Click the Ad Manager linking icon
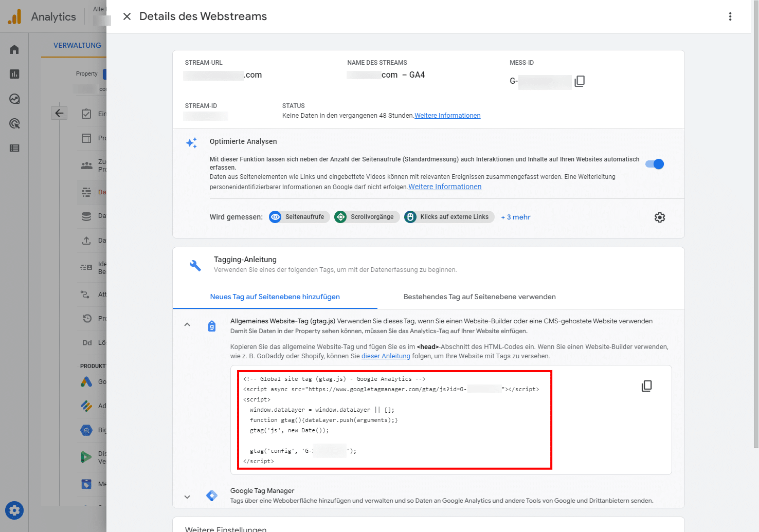The height and width of the screenshot is (532, 759). 86,406
